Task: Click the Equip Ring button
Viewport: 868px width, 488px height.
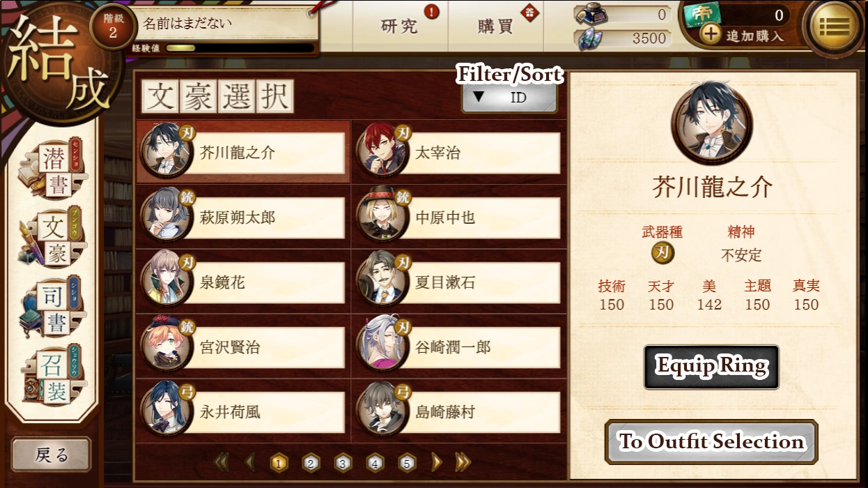Action: (x=711, y=367)
